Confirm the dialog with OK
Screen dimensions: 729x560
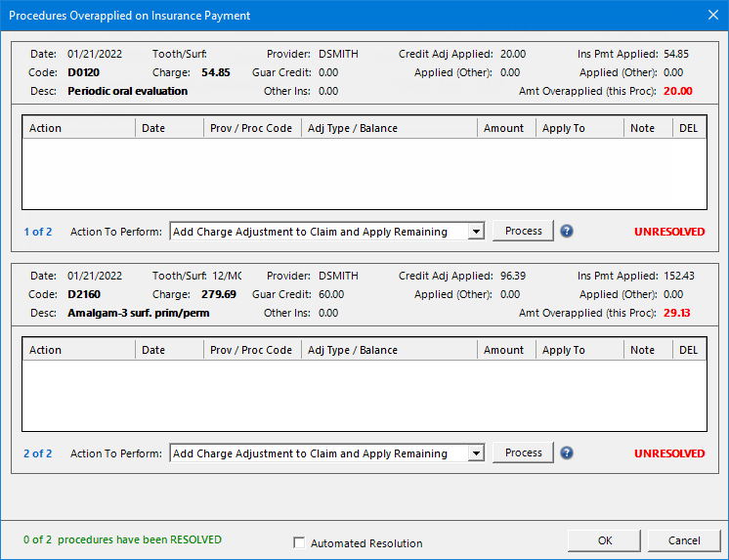tap(605, 540)
